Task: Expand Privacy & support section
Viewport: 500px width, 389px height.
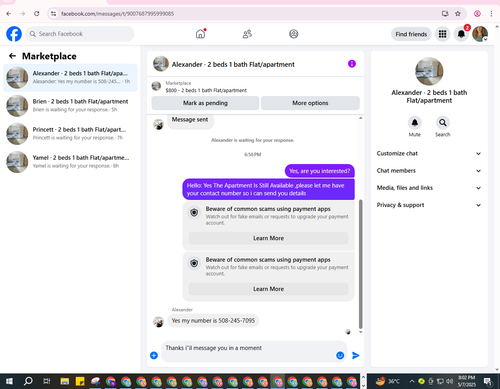Action: (429, 205)
